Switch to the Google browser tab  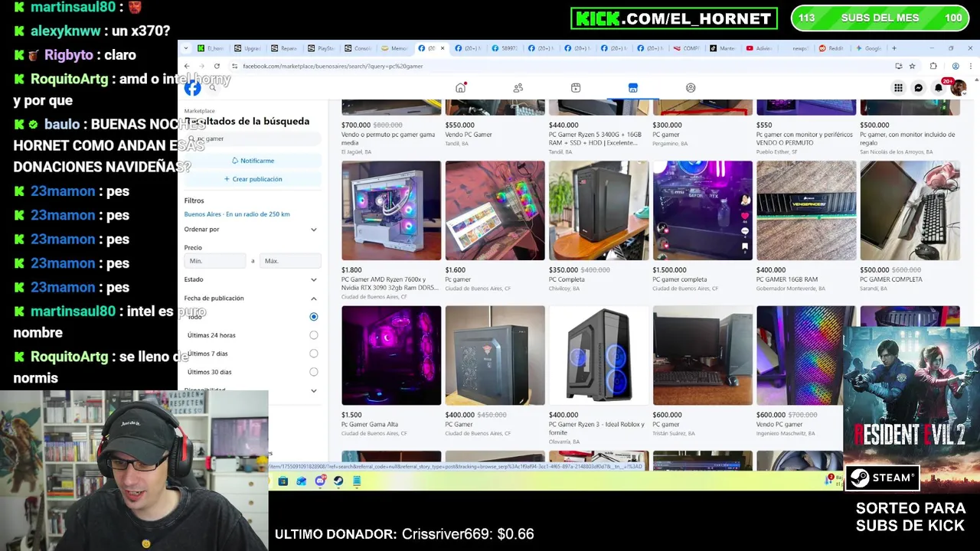869,48
